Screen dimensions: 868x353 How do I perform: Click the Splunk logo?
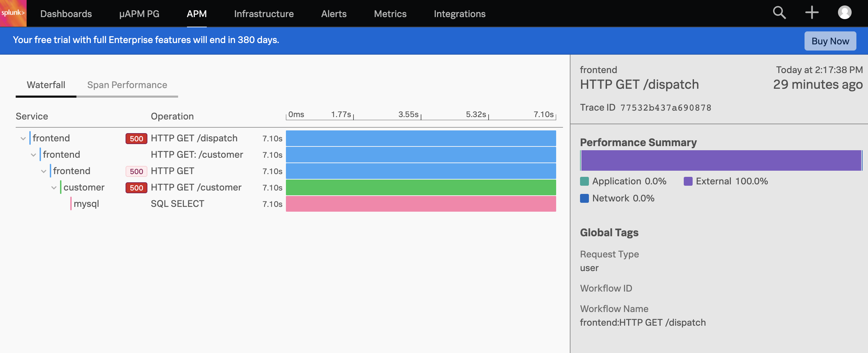coord(13,13)
